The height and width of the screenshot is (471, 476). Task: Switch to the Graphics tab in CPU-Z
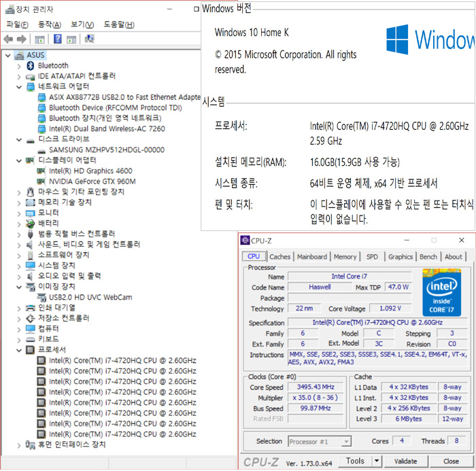pyautogui.click(x=401, y=257)
